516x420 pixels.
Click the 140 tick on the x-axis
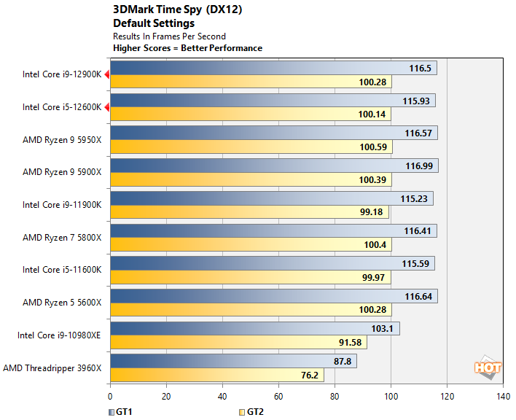(502, 397)
